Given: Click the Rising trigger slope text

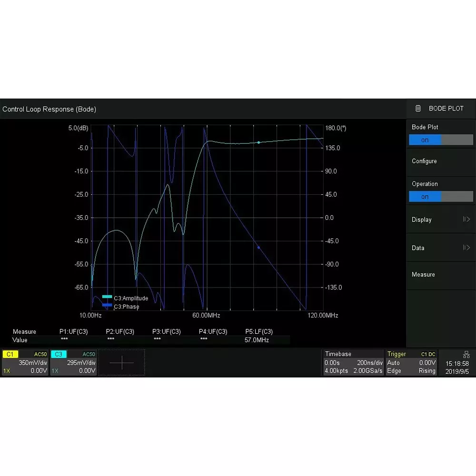Looking at the screenshot, I should pyautogui.click(x=427, y=371).
